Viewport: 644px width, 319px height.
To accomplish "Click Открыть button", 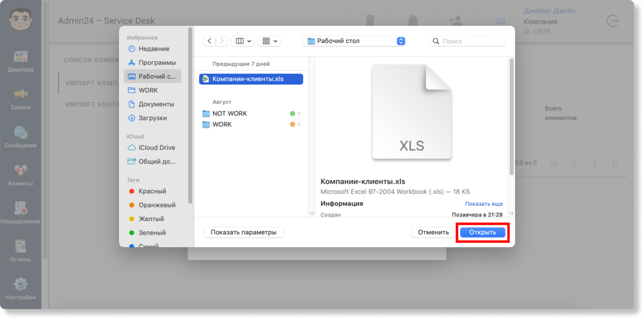I will 482,233.
